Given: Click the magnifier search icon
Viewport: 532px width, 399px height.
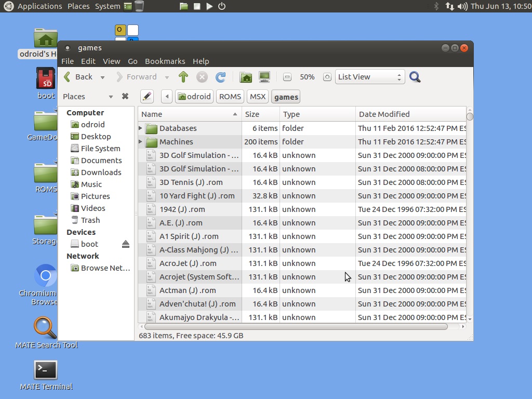Looking at the screenshot, I should coord(415,77).
